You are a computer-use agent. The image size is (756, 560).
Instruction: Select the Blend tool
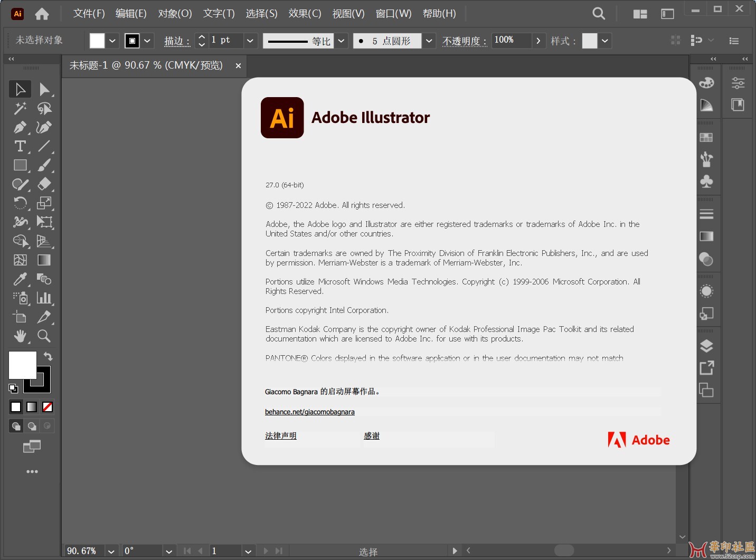44,279
